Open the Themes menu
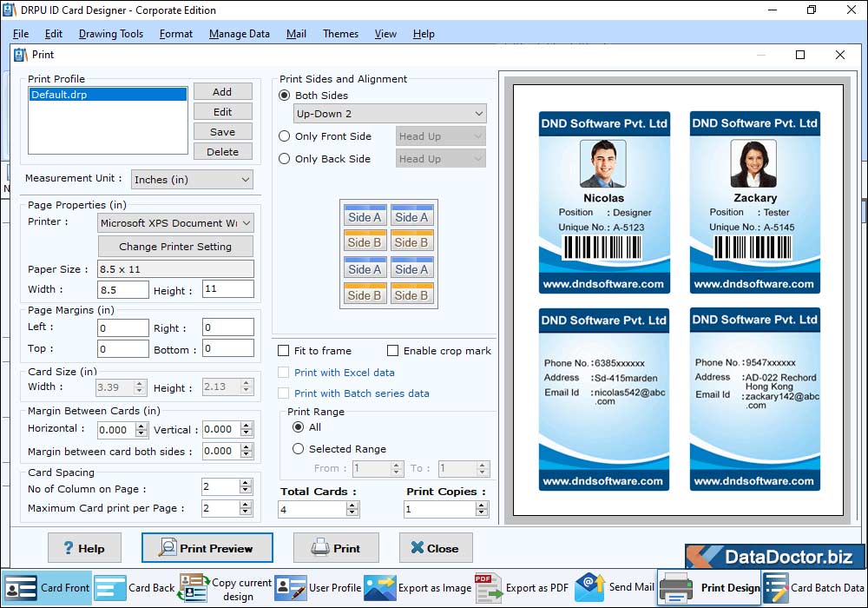Image resolution: width=868 pixels, height=608 pixels. [340, 34]
